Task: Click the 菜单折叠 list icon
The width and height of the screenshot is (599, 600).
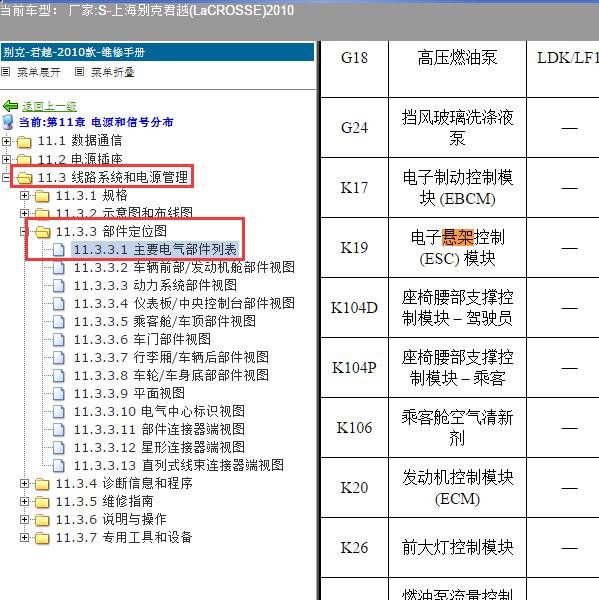Action: [79, 72]
